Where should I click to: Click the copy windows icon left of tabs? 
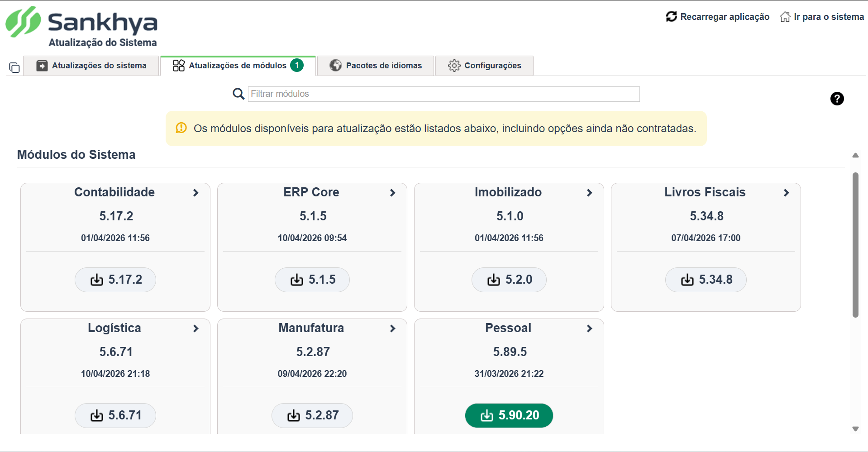14,67
